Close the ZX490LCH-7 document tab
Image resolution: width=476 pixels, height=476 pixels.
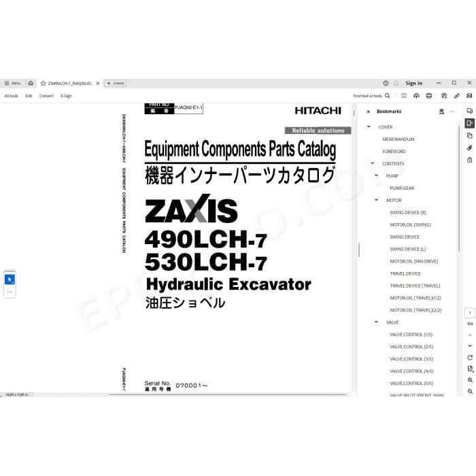(98, 83)
